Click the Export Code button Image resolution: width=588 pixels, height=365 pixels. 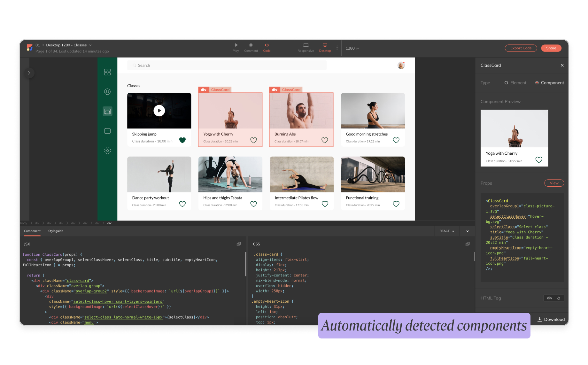click(x=521, y=48)
